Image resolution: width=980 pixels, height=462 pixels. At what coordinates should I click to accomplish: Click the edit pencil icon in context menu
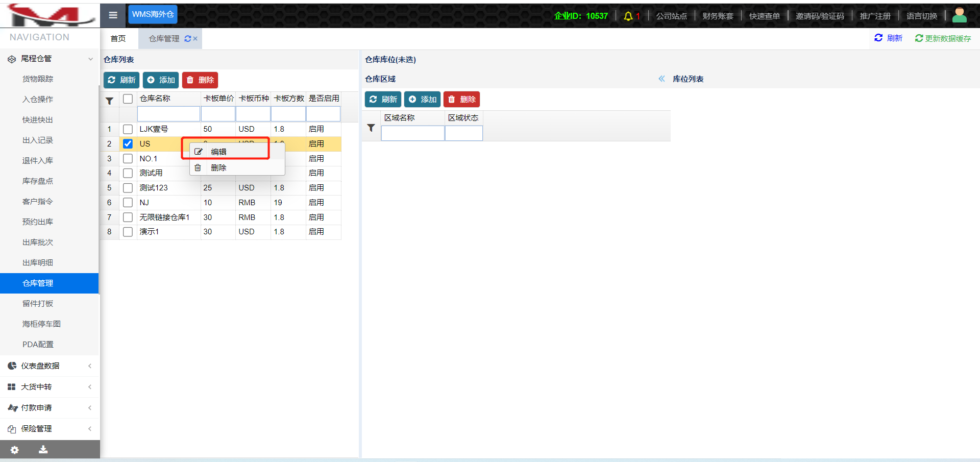[x=198, y=152]
